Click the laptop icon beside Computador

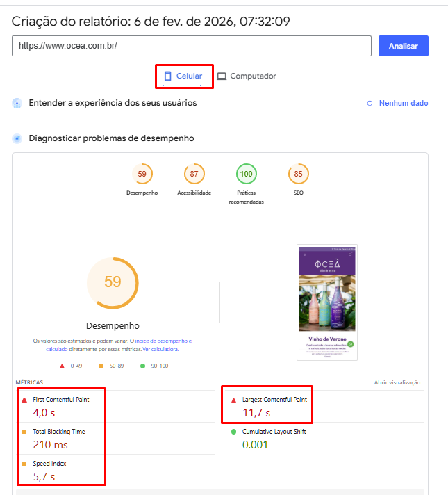[x=222, y=76]
